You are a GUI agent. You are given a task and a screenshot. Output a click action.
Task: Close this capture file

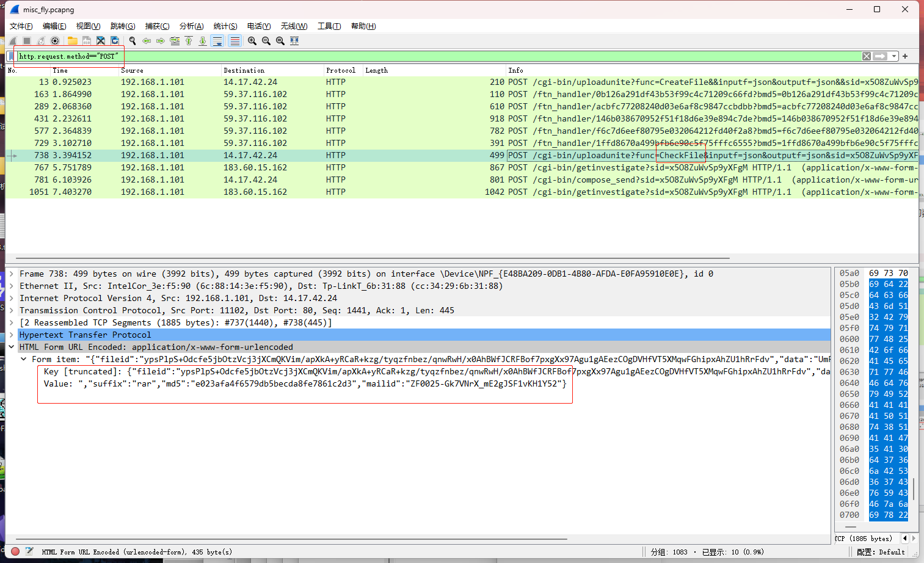click(x=101, y=41)
